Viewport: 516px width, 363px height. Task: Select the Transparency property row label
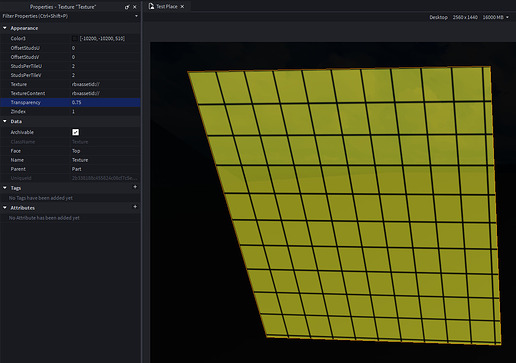[x=26, y=102]
